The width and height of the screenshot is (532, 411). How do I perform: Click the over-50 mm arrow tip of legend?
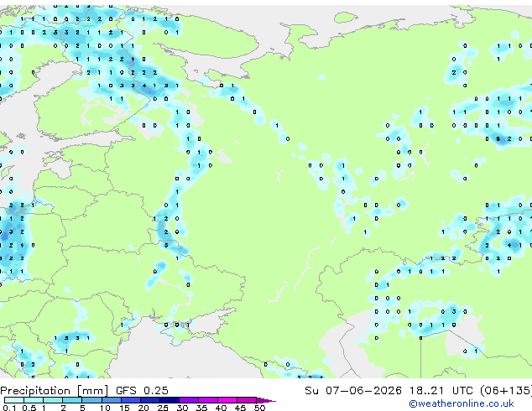point(266,400)
